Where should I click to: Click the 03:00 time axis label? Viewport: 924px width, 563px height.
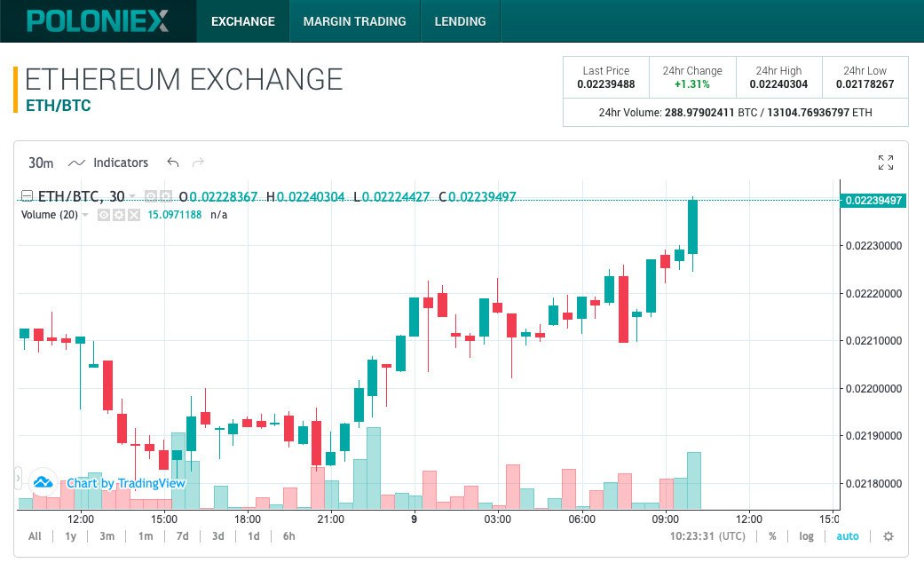coord(498,519)
